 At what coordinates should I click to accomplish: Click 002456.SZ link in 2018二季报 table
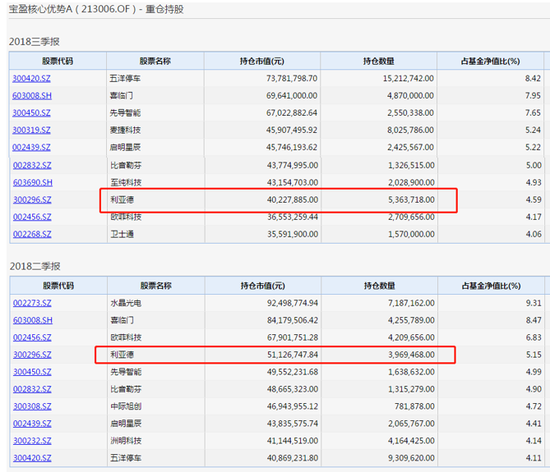[32, 337]
